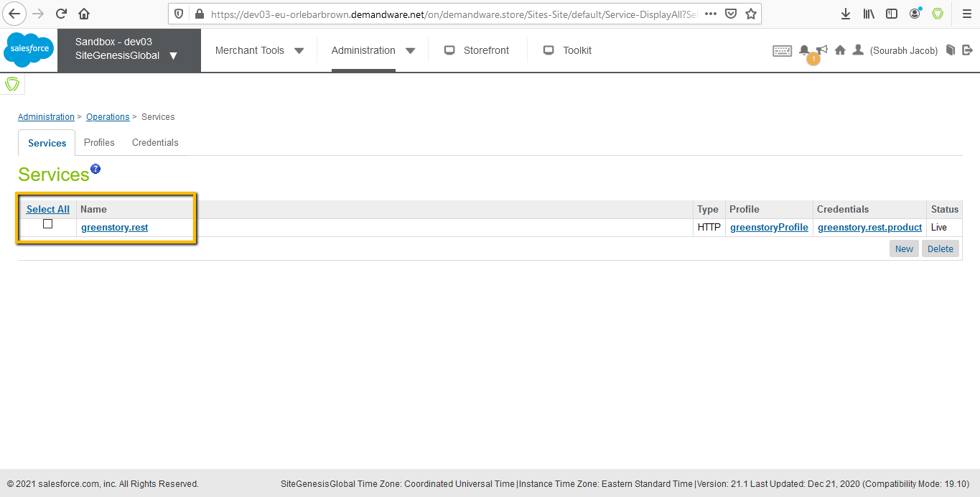Click the copyright text in the footer
This screenshot has width=980, height=497.
point(103,484)
